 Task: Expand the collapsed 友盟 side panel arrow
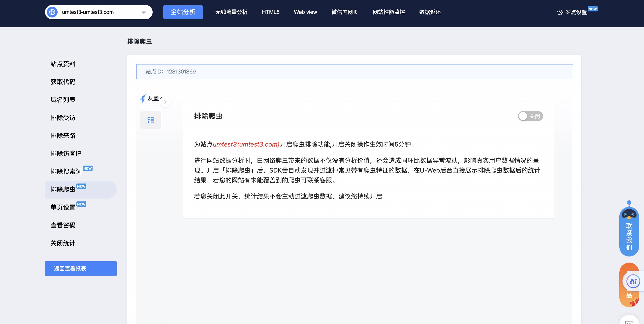(x=165, y=102)
